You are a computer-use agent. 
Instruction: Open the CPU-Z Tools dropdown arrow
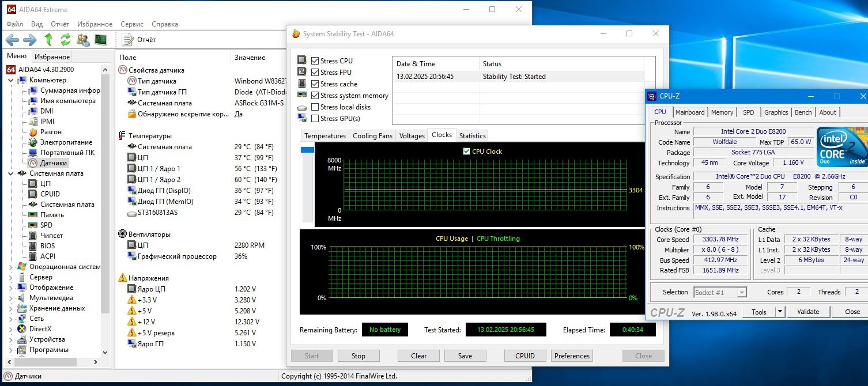pos(780,312)
